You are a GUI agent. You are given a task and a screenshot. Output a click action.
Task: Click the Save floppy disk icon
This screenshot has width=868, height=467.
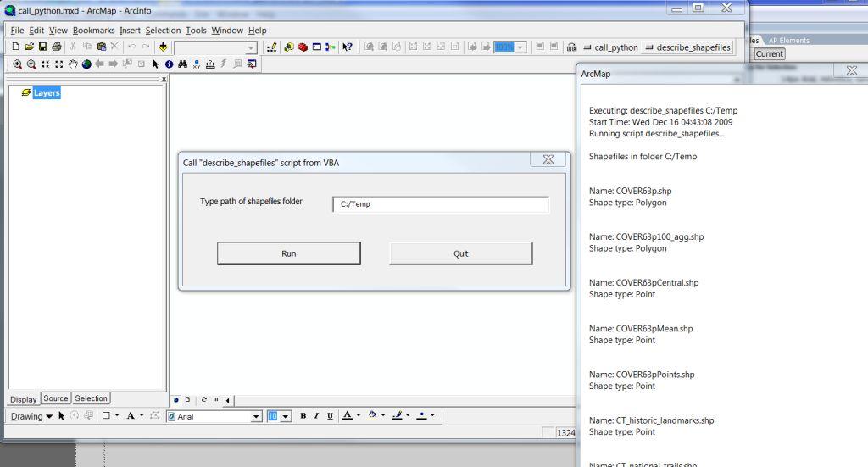(43, 47)
